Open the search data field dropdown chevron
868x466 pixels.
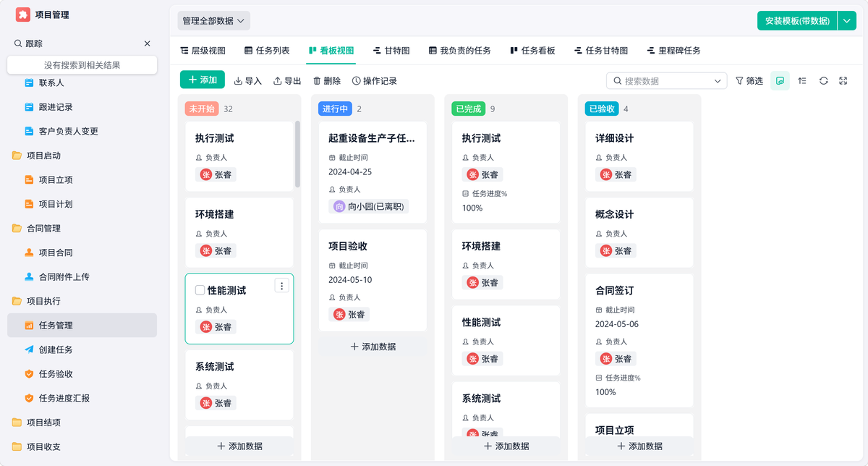pos(718,81)
